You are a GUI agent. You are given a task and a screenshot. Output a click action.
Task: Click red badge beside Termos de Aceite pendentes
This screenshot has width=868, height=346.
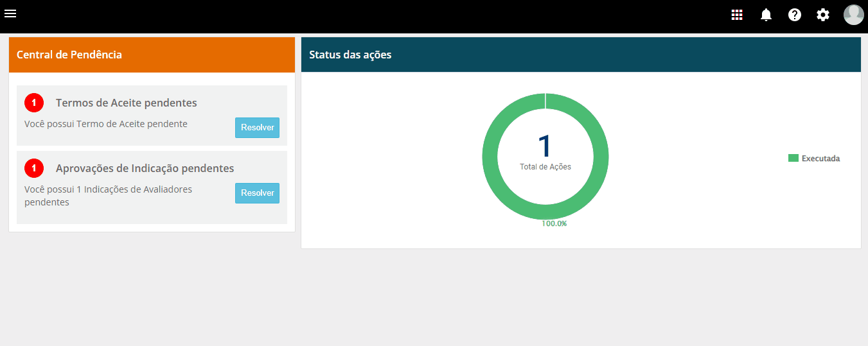[34, 103]
